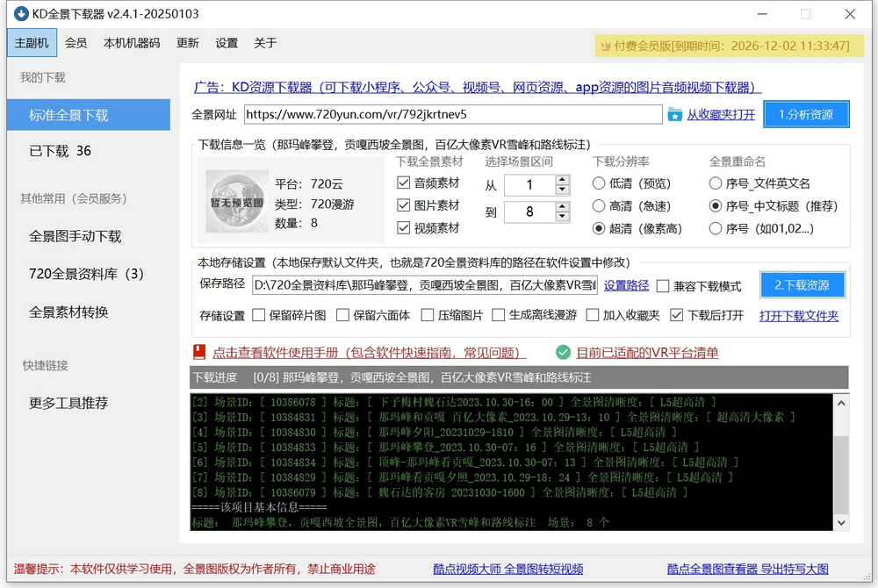Screen dimensions: 878x588
Task: Click the red manual book icon
Action: [198, 352]
